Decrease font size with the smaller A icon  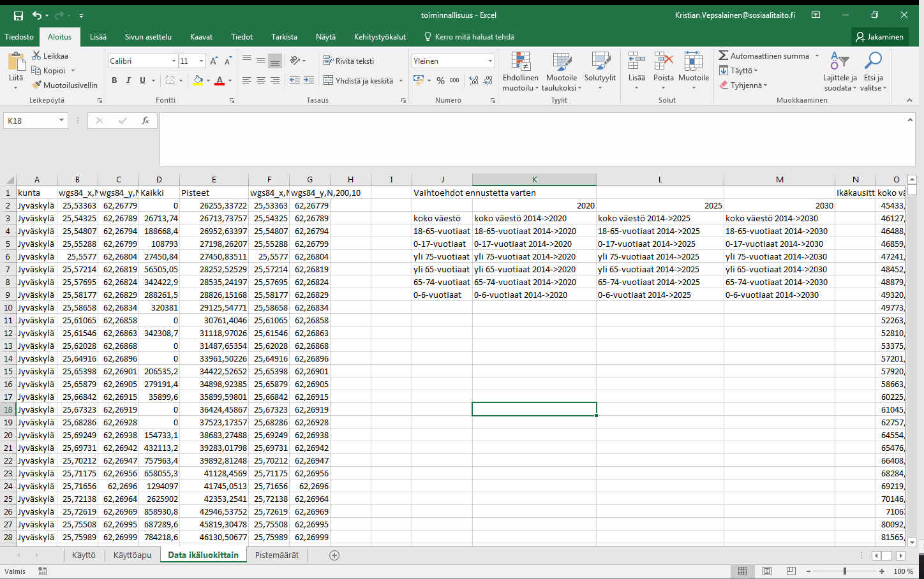click(228, 61)
